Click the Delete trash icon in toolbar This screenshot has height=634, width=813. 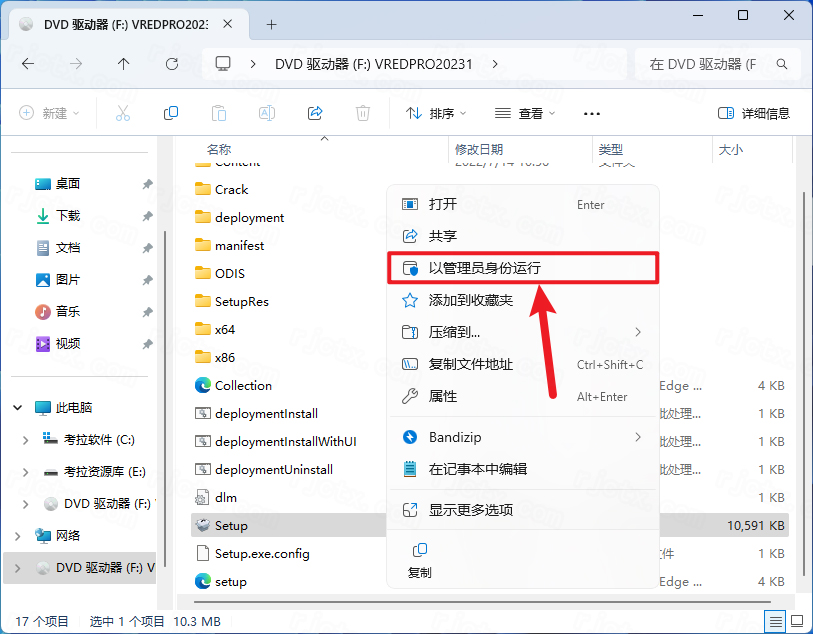click(363, 113)
